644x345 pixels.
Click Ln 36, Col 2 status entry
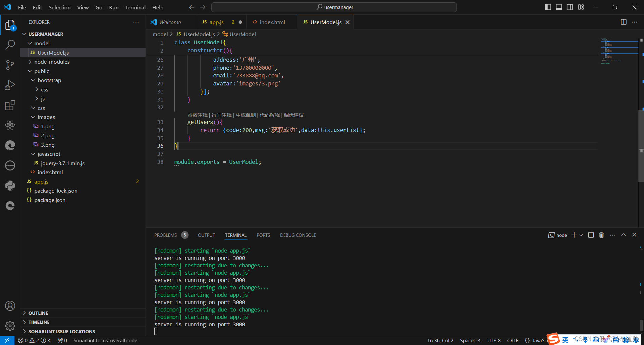pos(440,340)
